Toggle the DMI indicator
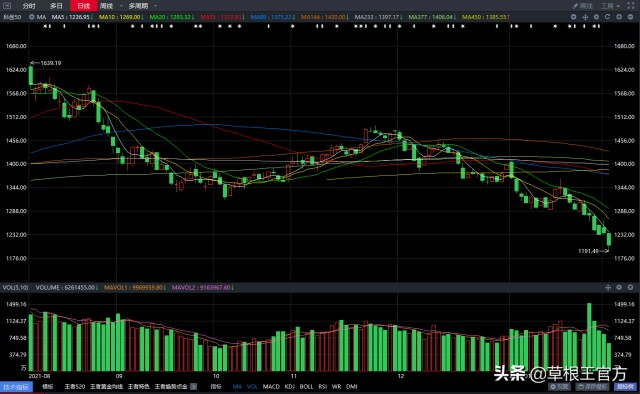Viewport: 640px width, 394px height. (351, 386)
